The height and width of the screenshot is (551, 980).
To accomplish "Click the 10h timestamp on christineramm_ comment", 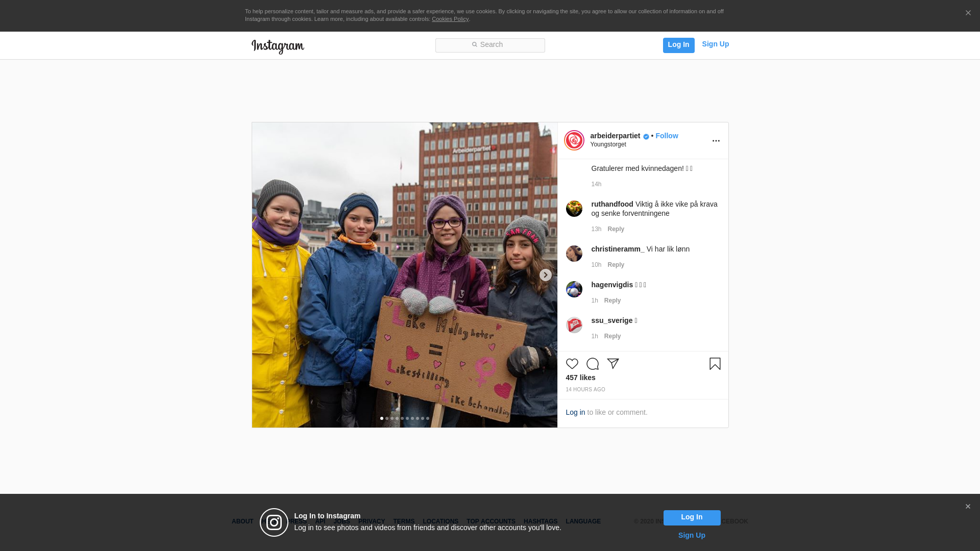I will [x=596, y=265].
